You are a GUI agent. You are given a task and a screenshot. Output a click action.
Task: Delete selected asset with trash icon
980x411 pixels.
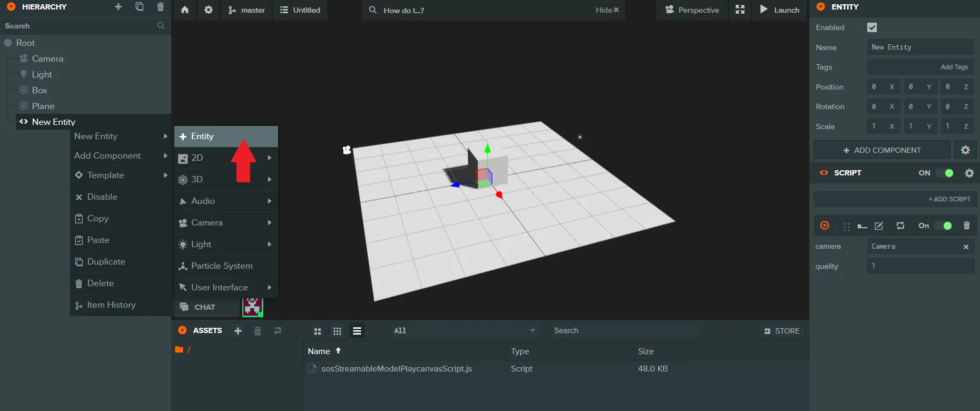(258, 331)
